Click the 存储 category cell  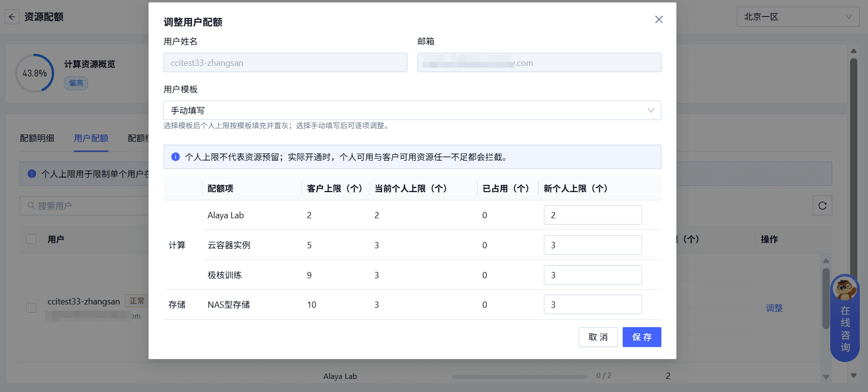pyautogui.click(x=177, y=305)
